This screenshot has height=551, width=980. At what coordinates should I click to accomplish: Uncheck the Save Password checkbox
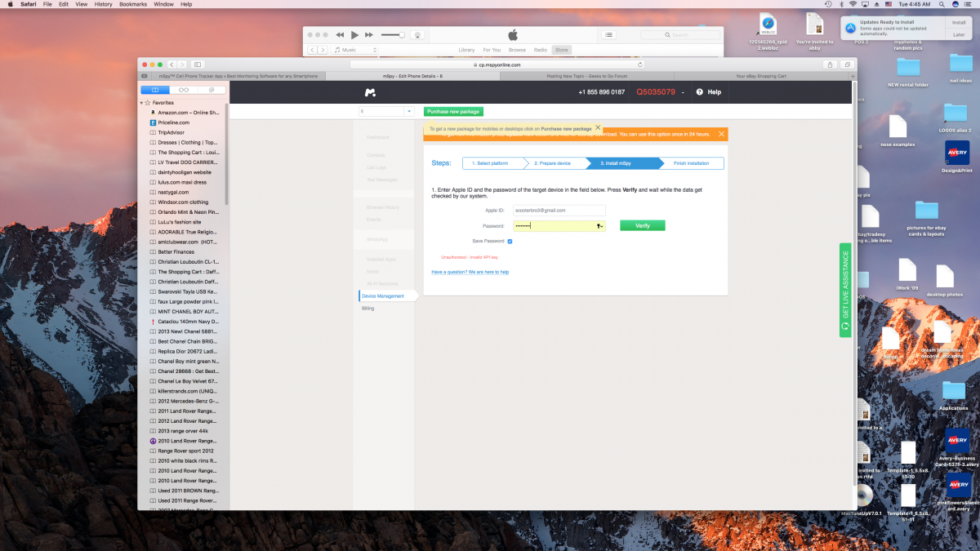pos(510,241)
